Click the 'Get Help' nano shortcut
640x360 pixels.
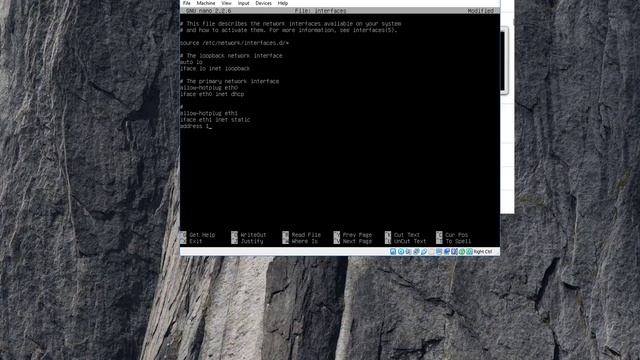(198, 235)
